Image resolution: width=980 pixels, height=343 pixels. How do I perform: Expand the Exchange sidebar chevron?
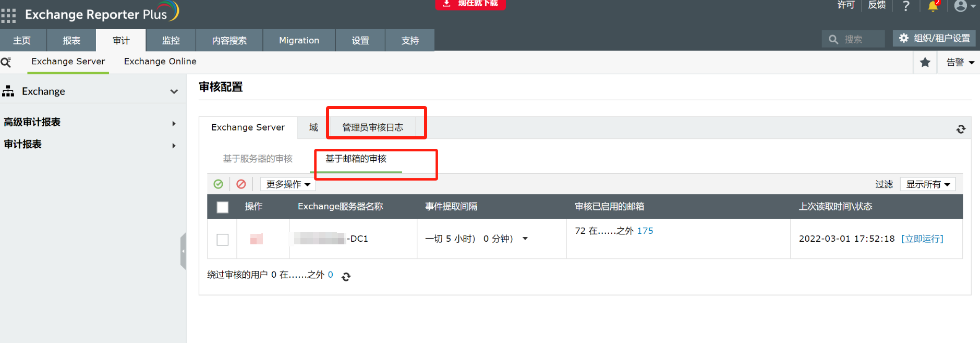[174, 91]
